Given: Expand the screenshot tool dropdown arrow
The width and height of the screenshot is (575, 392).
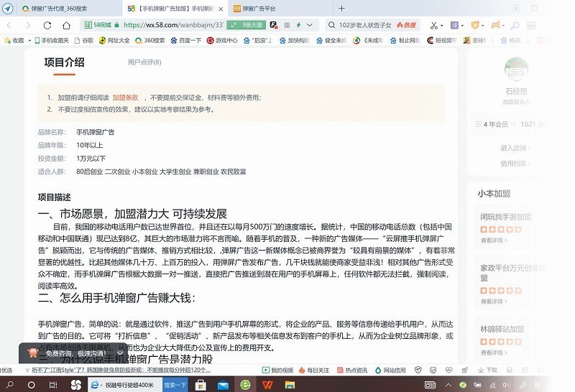Looking at the screenshot, I should pos(442,26).
